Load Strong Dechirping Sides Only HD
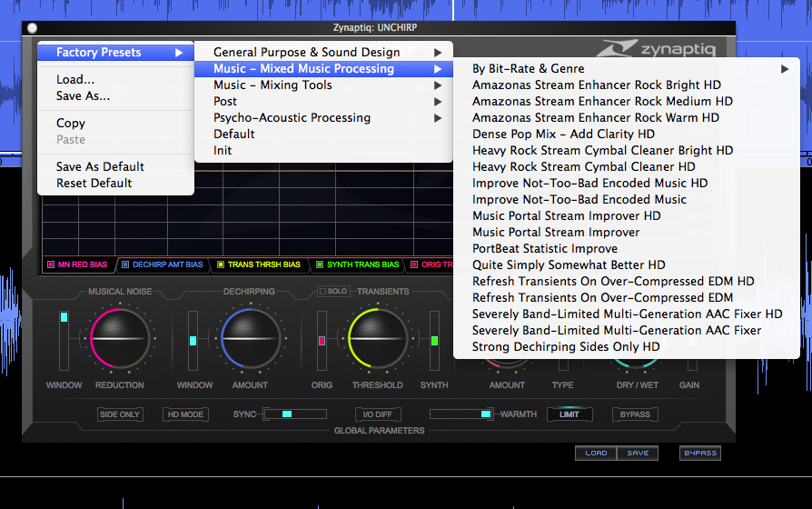The image size is (812, 509). pyautogui.click(x=627, y=347)
